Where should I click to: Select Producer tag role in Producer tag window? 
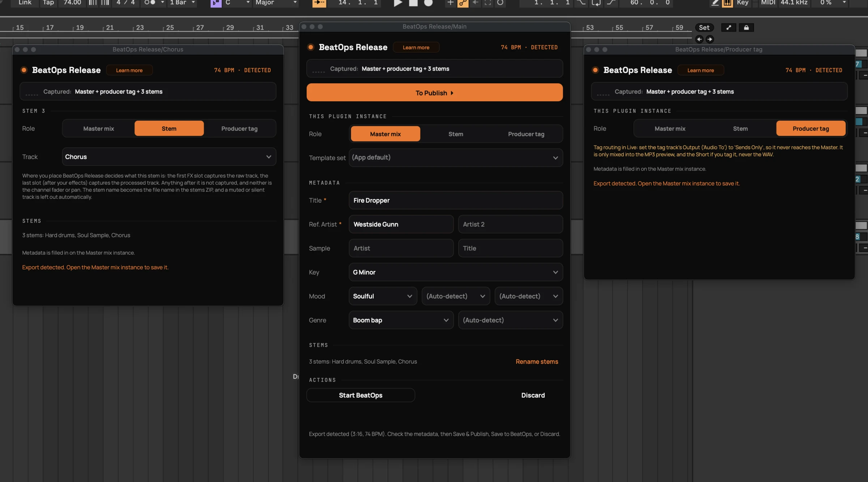(811, 128)
